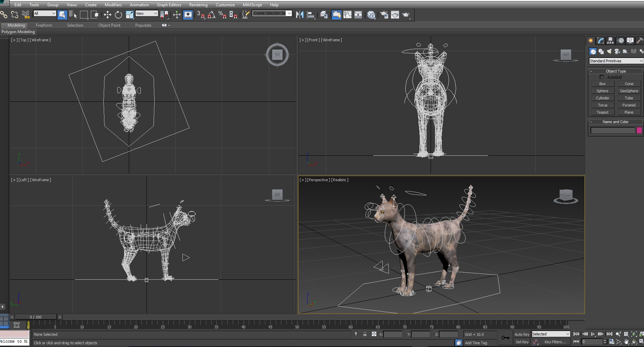644x347 pixels.
Task: Open the Create Selection Set dropdown
Action: click(272, 13)
